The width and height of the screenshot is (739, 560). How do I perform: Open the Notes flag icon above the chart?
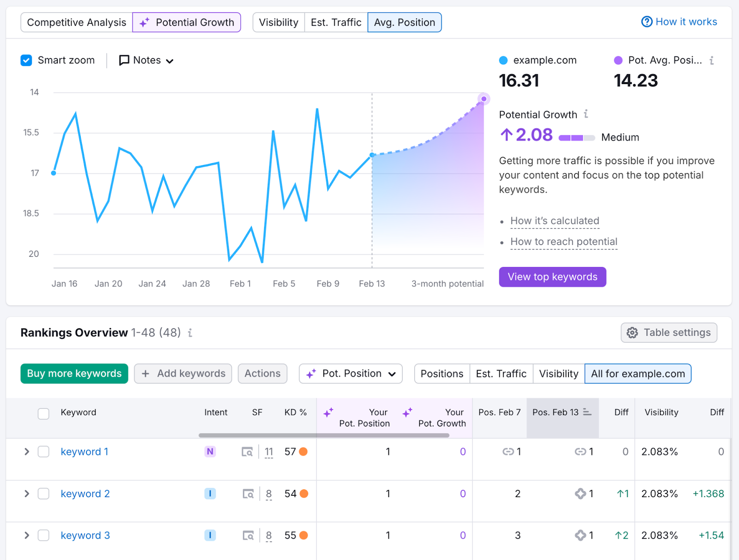pos(123,60)
